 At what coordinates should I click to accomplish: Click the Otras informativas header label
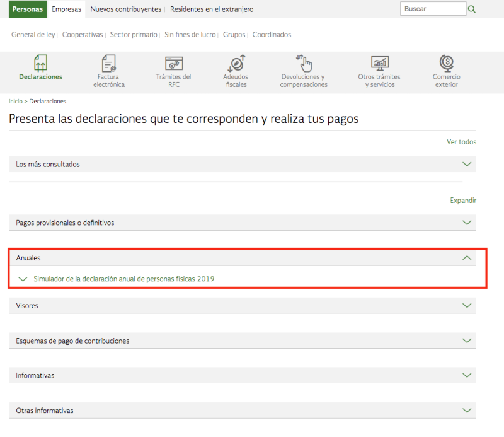45,411
